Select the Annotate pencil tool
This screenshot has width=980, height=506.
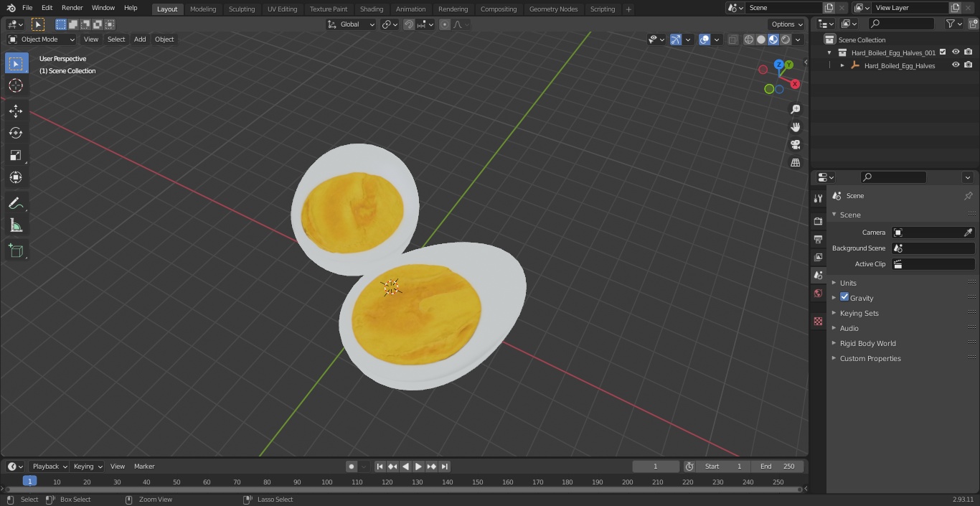coord(16,203)
